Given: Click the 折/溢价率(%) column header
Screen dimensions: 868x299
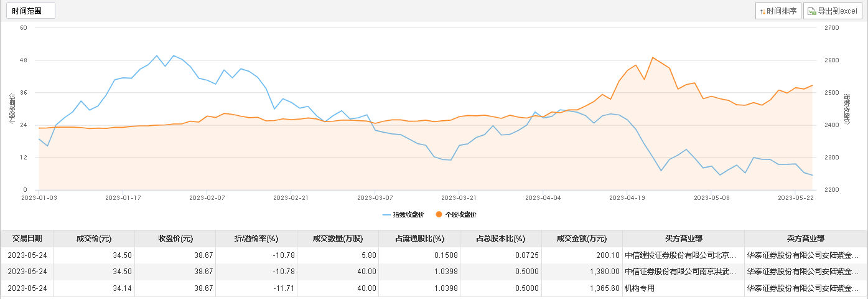Looking at the screenshot, I should tap(256, 239).
